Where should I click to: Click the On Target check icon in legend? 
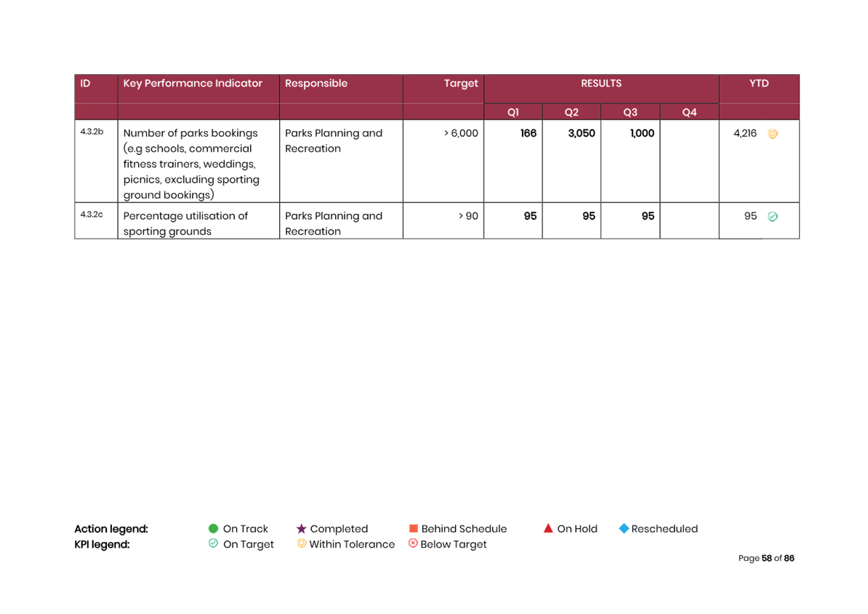pyautogui.click(x=213, y=543)
